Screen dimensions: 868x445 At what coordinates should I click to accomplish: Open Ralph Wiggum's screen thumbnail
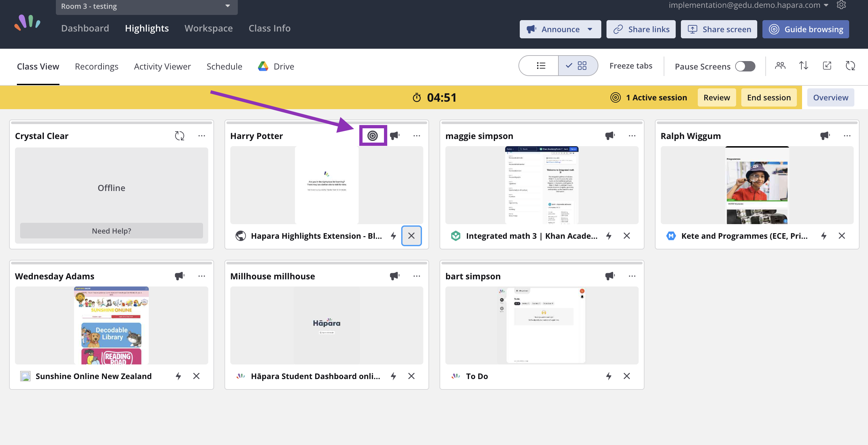coord(757,185)
